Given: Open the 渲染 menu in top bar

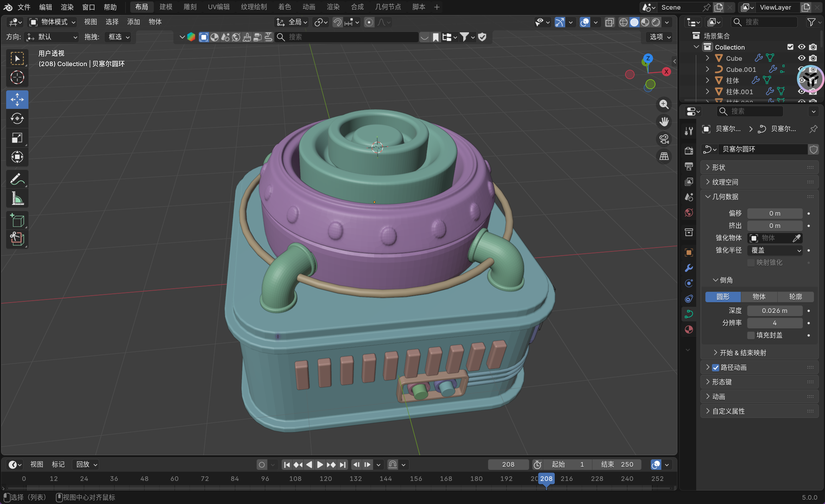Looking at the screenshot, I should 67,7.
